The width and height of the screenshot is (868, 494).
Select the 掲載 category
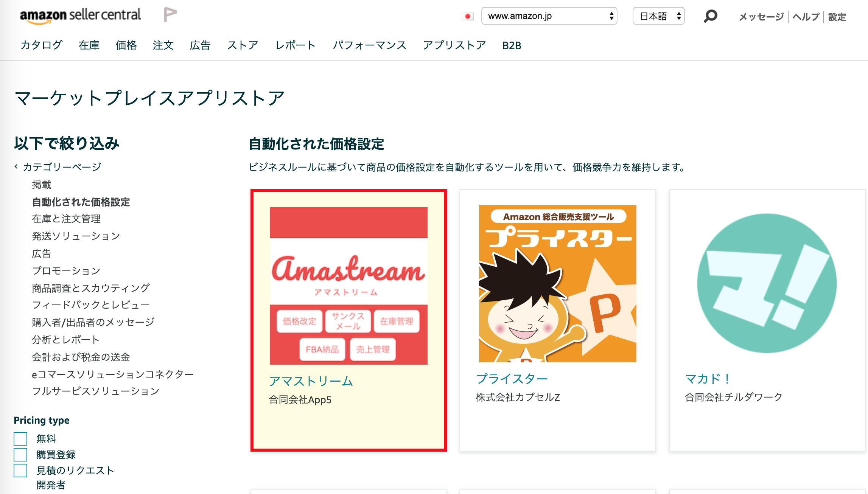42,185
